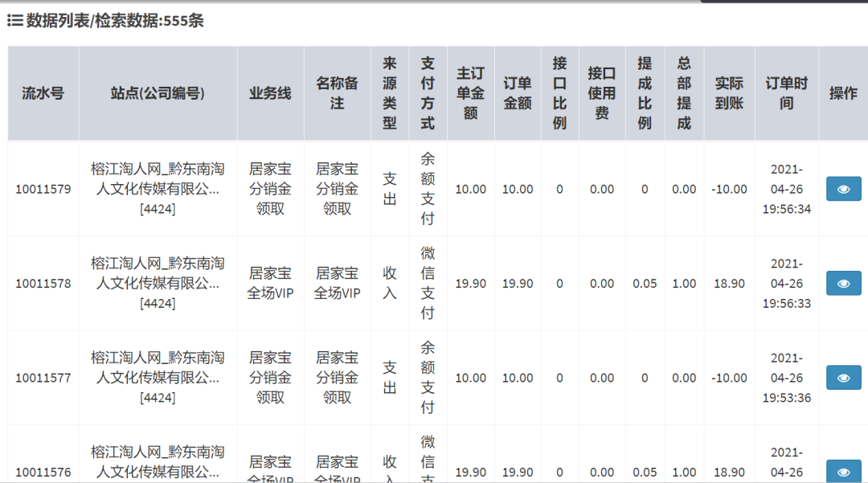Select the 站点(公司编号) column header
The height and width of the screenshot is (483, 868).
coord(158,93)
